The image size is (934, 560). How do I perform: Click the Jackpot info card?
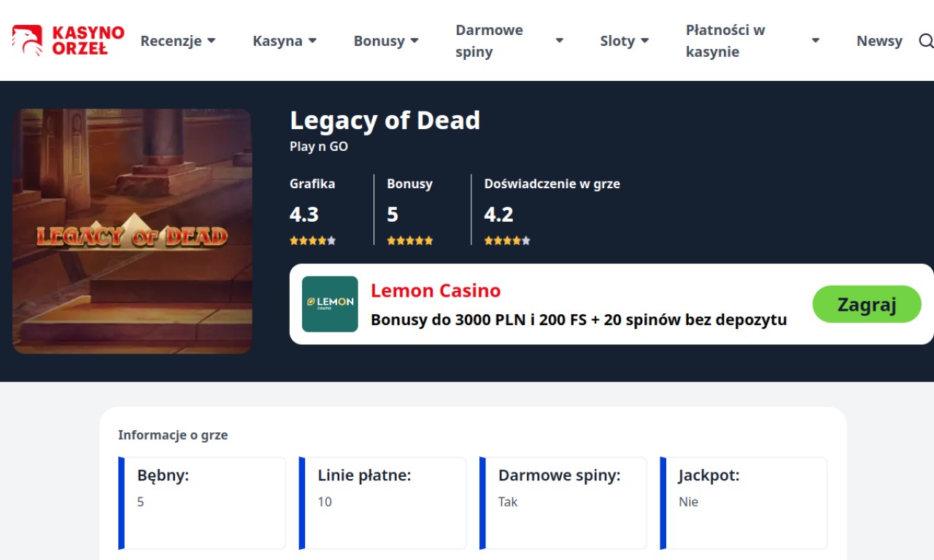[744, 503]
